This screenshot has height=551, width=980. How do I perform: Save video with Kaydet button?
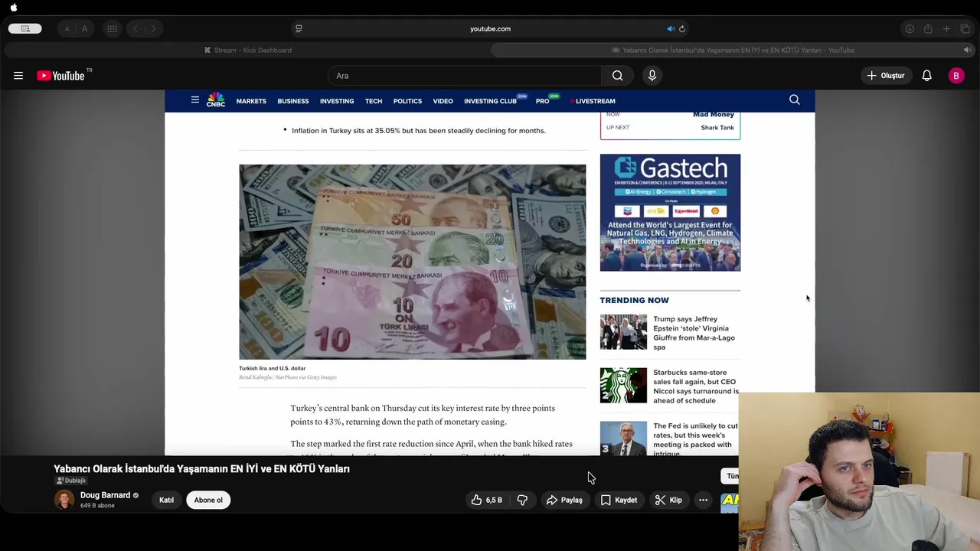(619, 500)
